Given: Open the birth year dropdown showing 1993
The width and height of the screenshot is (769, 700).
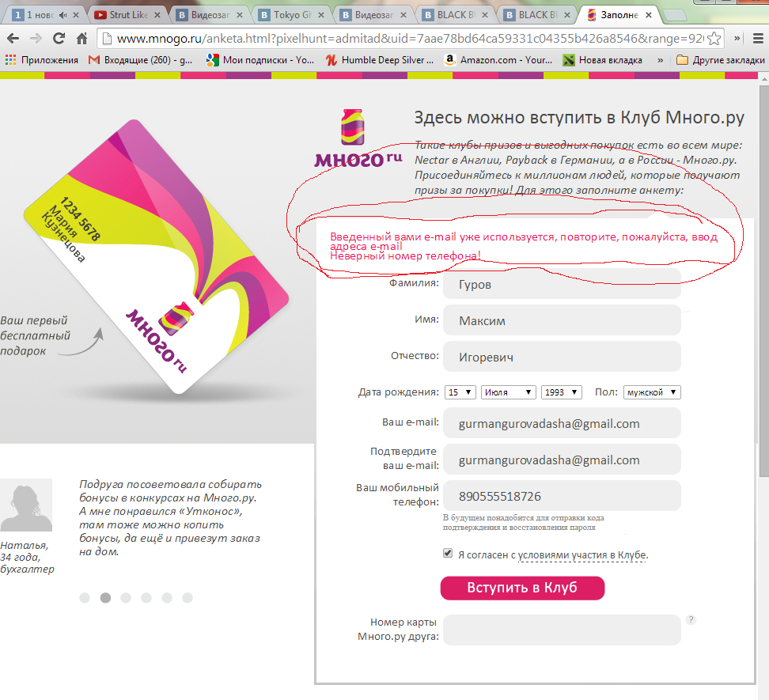Looking at the screenshot, I should tap(562, 392).
